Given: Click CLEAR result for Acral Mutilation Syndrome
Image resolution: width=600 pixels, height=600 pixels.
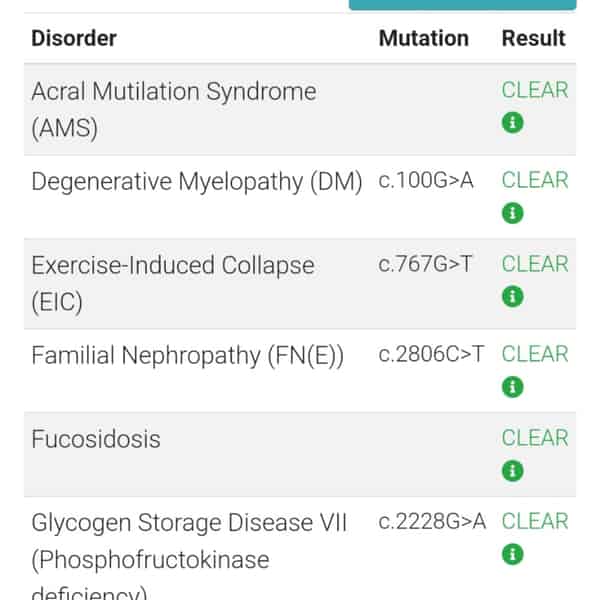Looking at the screenshot, I should (x=535, y=90).
